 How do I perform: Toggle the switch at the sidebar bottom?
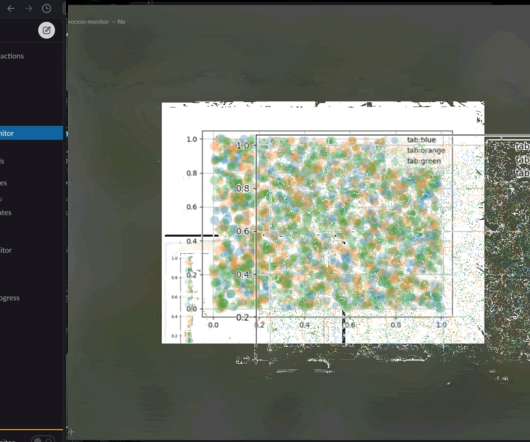[x=43, y=439]
